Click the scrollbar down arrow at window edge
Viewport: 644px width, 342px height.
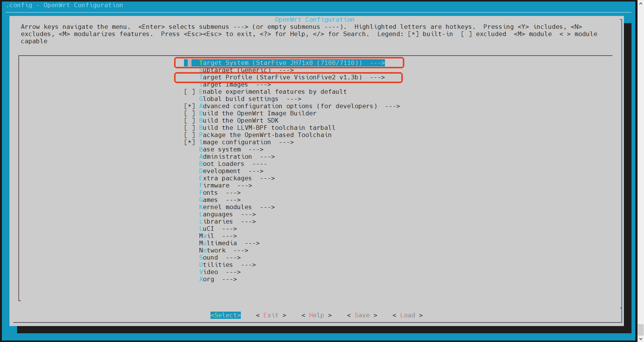click(x=641, y=339)
